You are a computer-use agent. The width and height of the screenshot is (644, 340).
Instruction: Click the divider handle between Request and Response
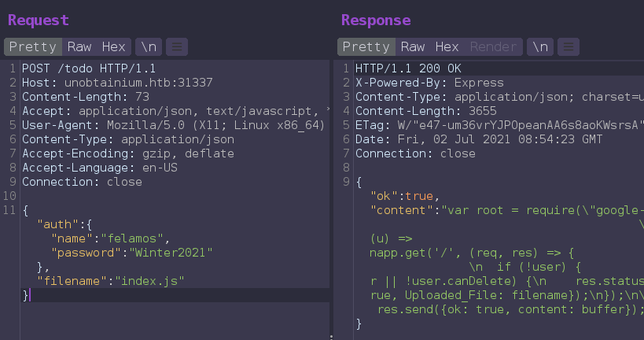click(331, 336)
